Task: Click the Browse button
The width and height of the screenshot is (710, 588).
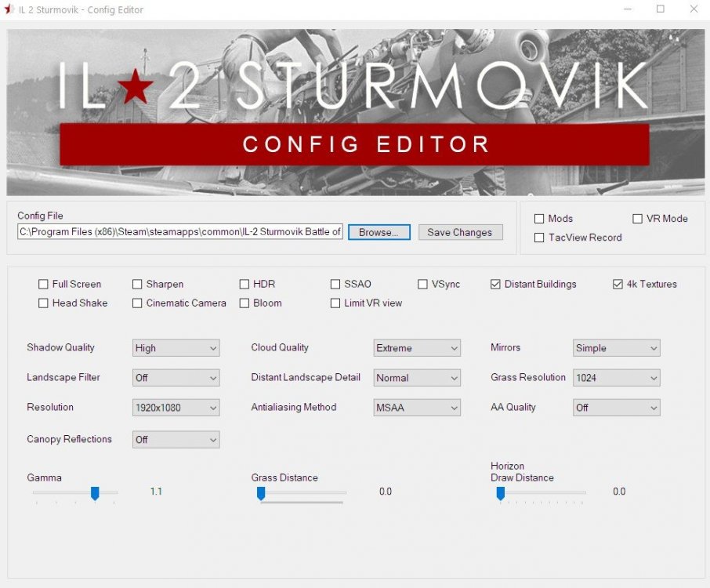Action: pyautogui.click(x=379, y=232)
